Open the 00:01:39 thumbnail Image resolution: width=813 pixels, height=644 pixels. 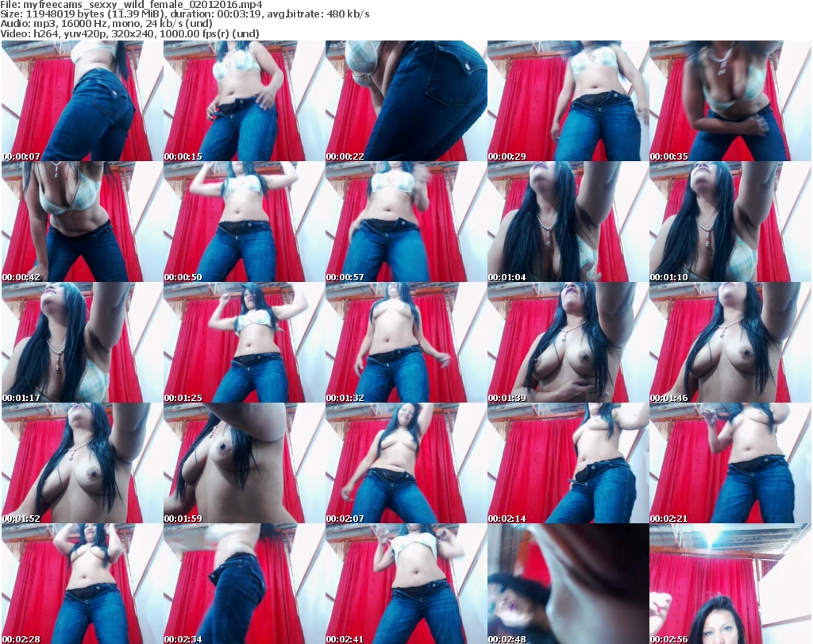[568, 342]
